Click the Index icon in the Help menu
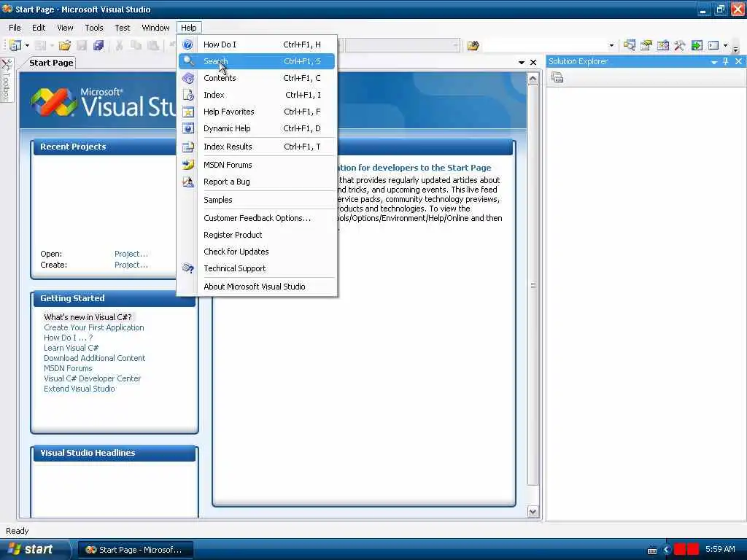This screenshot has height=560, width=747. [x=187, y=95]
